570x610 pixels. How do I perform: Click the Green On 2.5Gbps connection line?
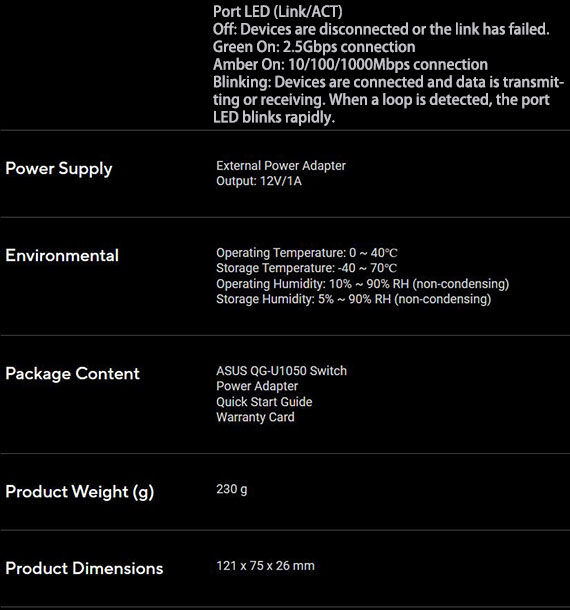pos(314,47)
